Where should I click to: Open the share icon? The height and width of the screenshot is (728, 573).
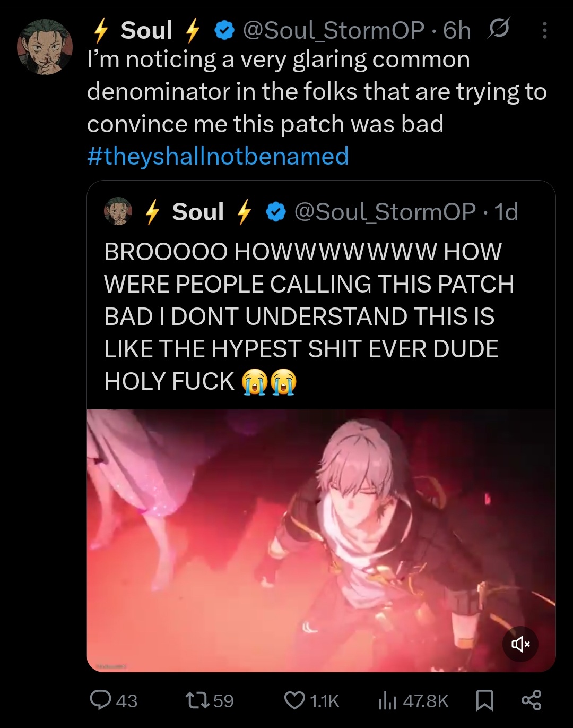point(531,700)
